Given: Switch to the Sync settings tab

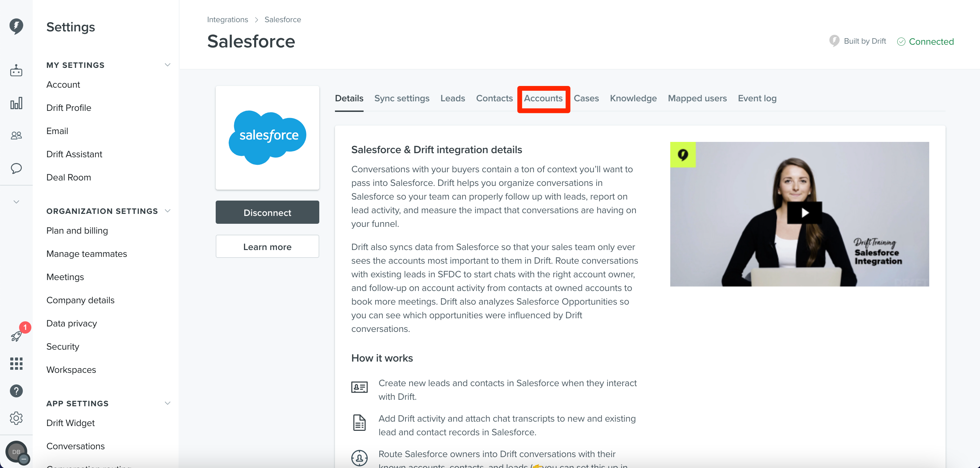Looking at the screenshot, I should (402, 98).
